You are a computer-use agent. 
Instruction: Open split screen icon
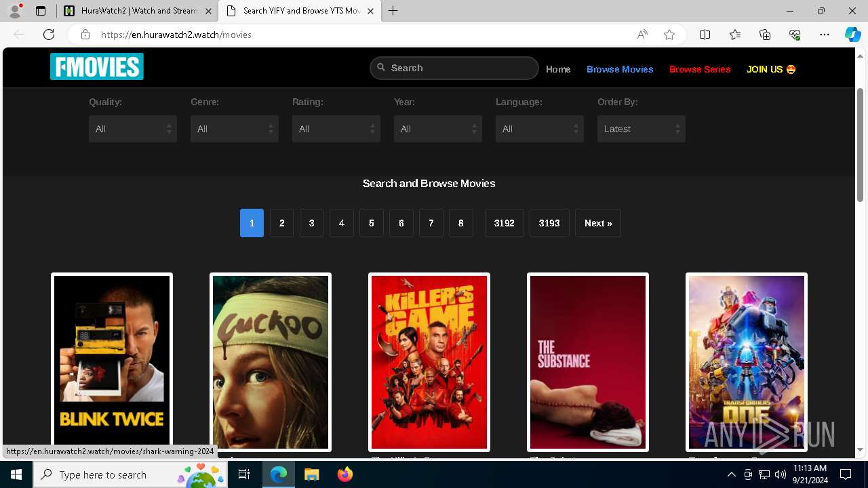pos(705,35)
